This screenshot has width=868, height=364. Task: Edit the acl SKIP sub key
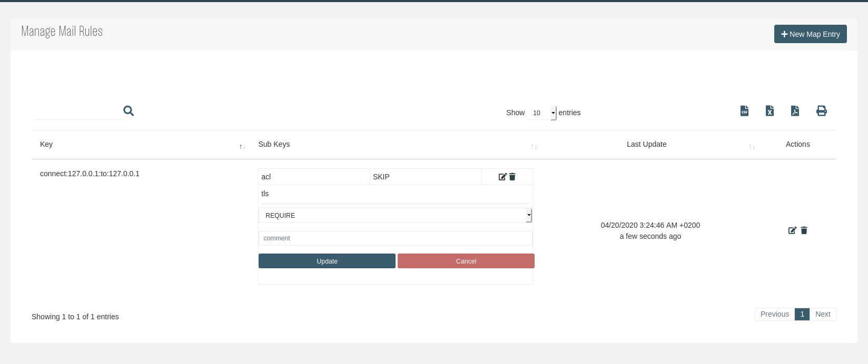[502, 177]
